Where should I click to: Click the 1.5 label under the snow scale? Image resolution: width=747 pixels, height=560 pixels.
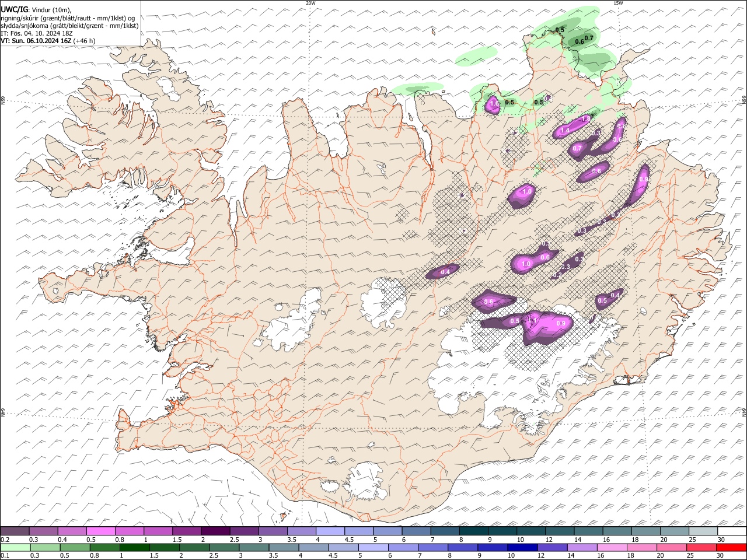(x=176, y=540)
